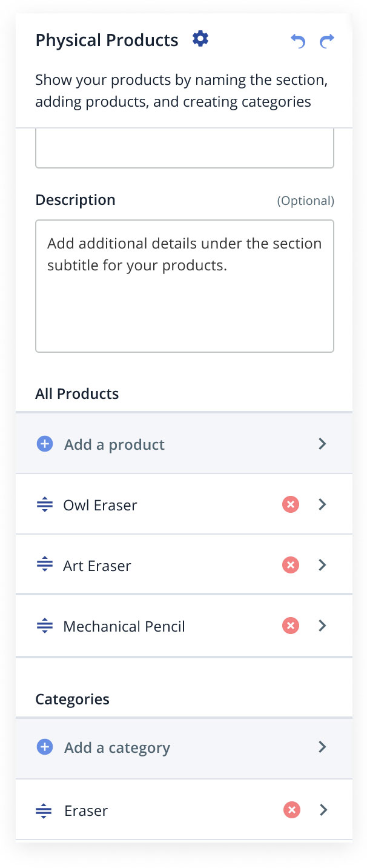Grab the Owl Eraser reorder handle

pyautogui.click(x=44, y=505)
